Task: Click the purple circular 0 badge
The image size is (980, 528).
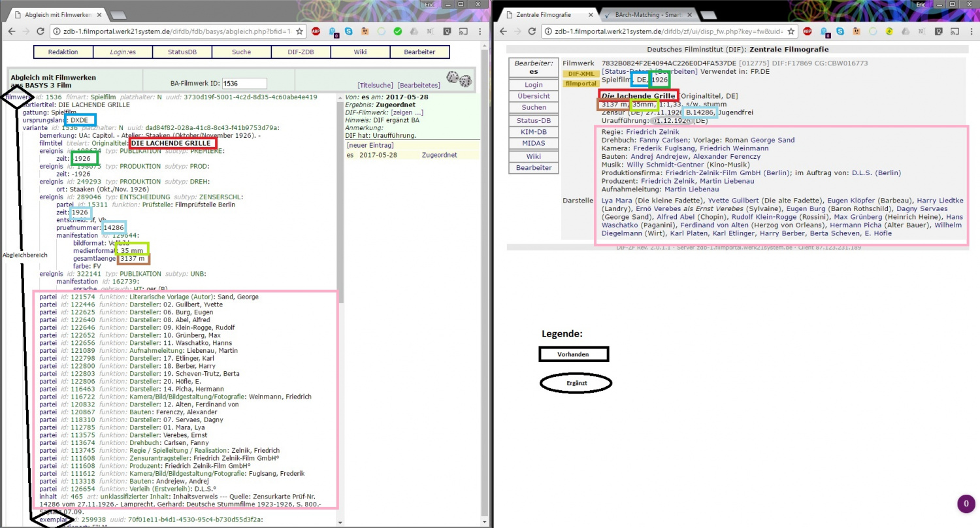Action: (x=966, y=504)
